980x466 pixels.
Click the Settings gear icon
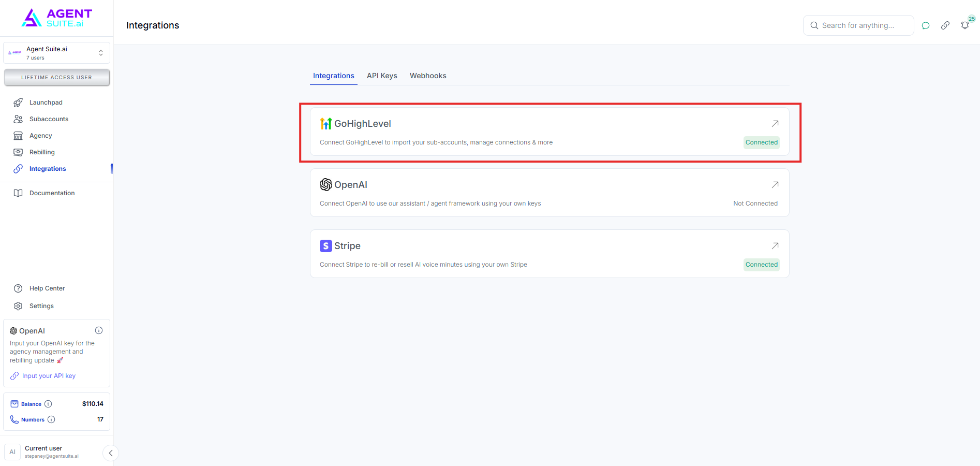coord(18,306)
